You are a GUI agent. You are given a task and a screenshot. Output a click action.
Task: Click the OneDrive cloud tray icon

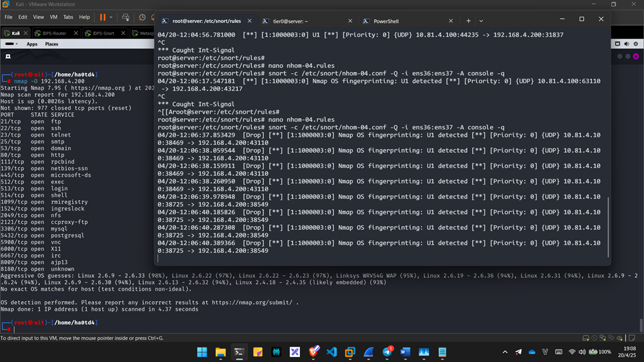532,352
